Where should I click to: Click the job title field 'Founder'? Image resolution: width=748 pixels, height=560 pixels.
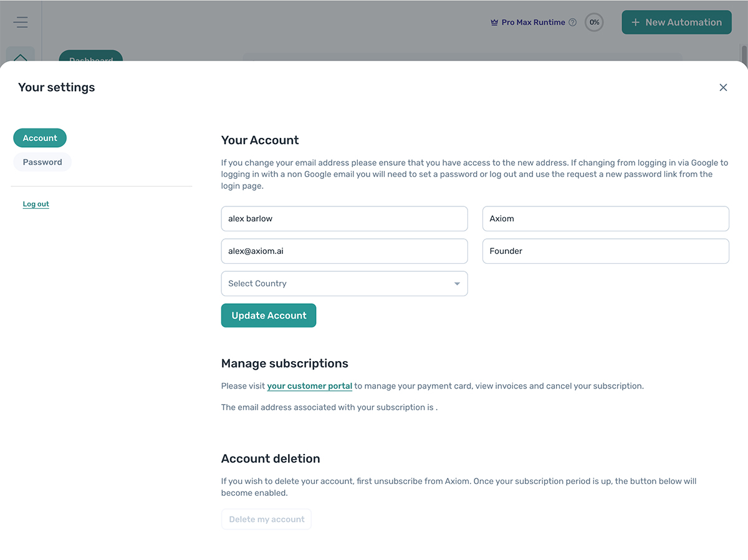click(x=606, y=251)
